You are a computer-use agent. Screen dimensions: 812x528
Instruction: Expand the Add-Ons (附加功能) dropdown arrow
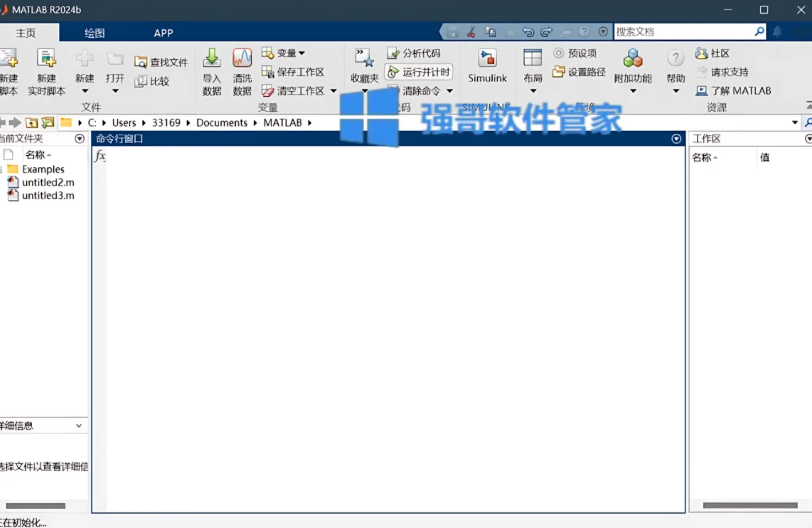(633, 91)
